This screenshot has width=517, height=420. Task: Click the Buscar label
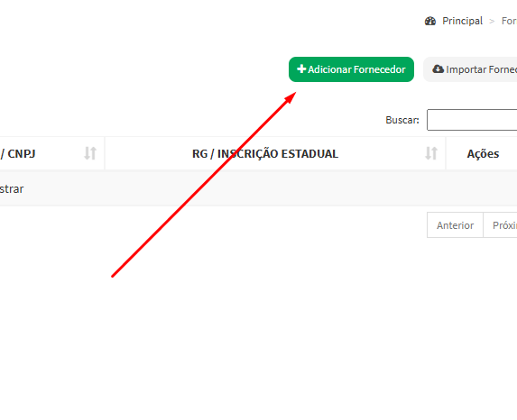coord(402,120)
